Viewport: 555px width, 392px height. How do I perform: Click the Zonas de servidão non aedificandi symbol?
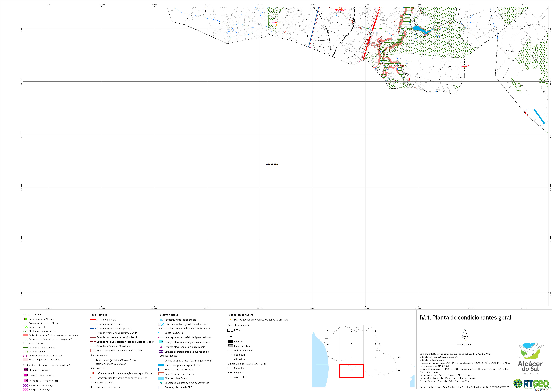93,351
